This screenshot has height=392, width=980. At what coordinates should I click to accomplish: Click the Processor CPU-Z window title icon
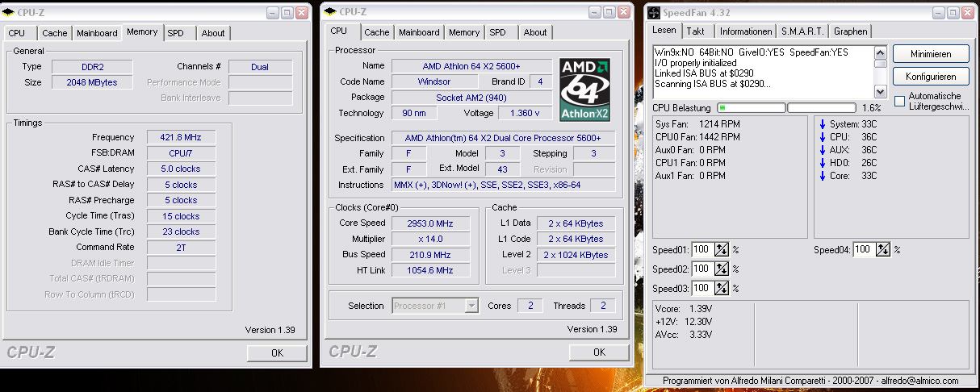(x=330, y=11)
